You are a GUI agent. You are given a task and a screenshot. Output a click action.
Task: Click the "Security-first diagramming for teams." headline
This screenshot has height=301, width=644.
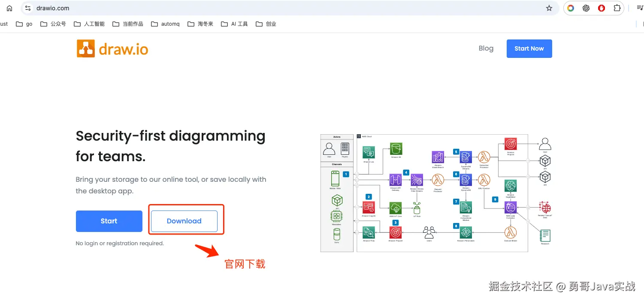171,146
